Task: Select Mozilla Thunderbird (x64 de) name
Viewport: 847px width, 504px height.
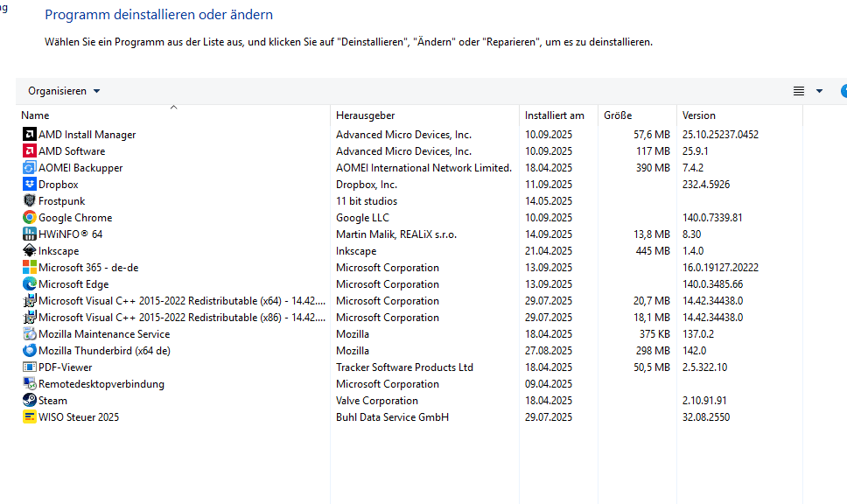Action: coord(104,351)
